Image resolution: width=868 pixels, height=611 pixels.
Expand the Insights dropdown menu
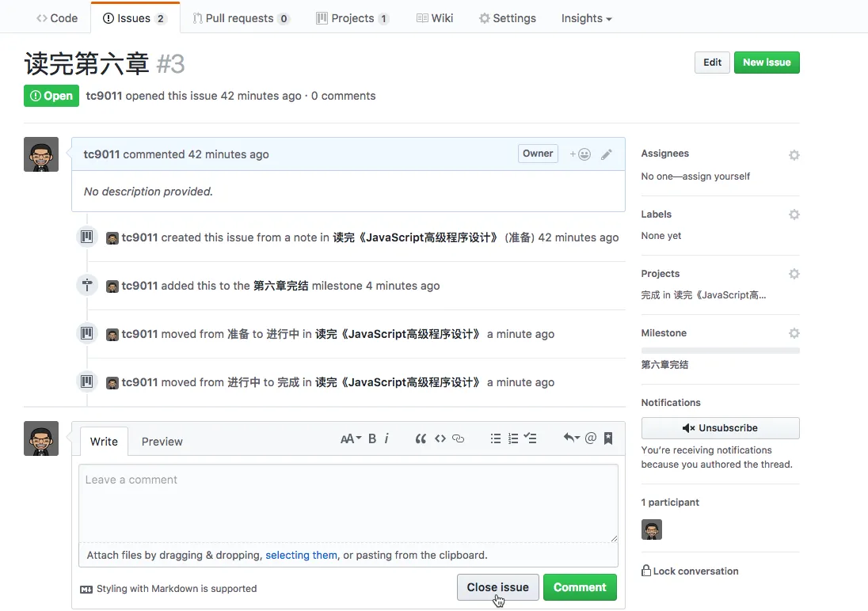pos(586,18)
